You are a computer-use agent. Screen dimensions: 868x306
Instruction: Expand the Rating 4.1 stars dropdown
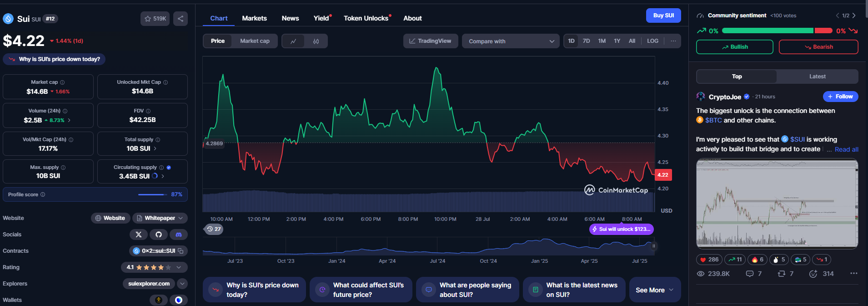(154, 267)
